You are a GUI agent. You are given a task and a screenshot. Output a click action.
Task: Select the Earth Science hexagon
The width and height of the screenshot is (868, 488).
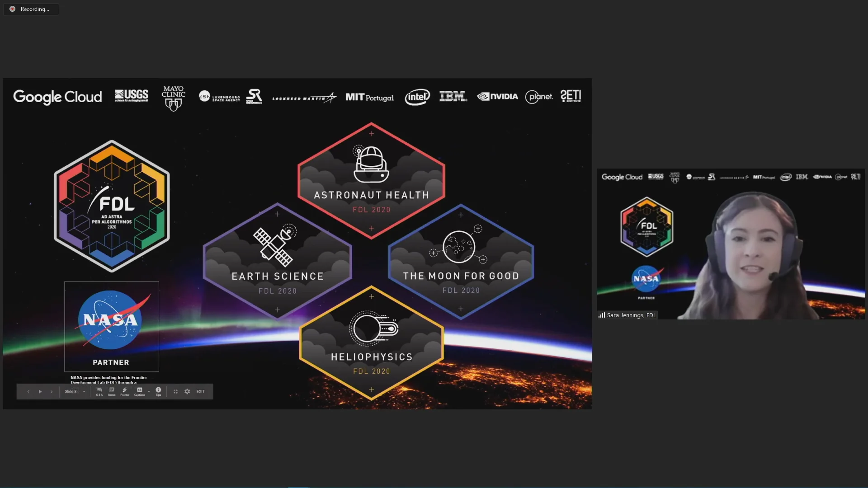tap(277, 262)
